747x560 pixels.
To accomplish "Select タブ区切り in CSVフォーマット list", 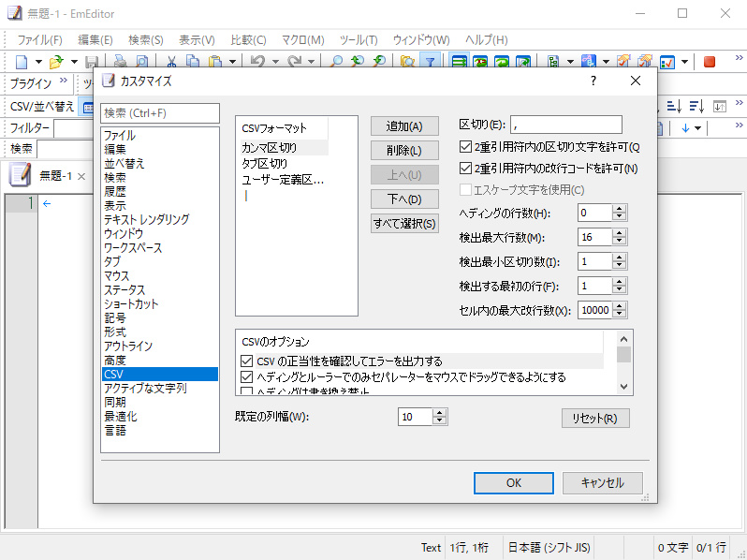I will point(265,164).
